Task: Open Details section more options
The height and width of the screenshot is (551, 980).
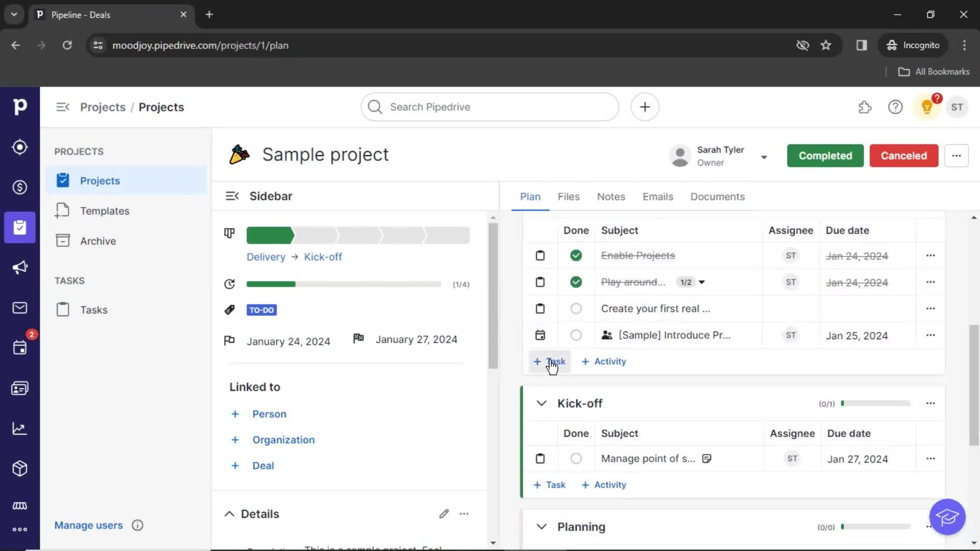Action: [x=464, y=514]
